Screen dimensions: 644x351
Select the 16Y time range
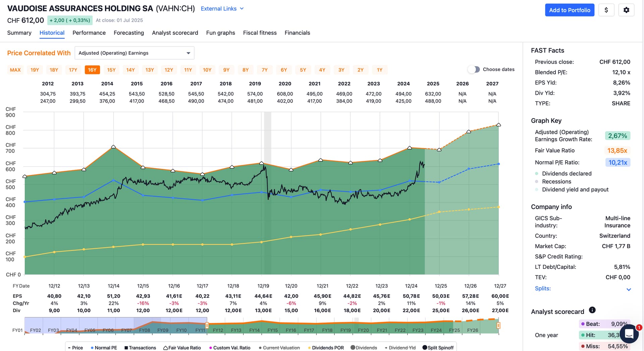[92, 70]
